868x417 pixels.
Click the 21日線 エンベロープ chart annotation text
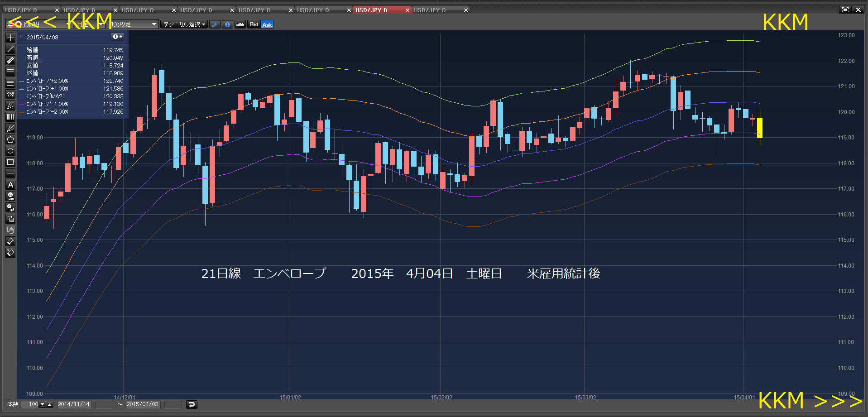coord(264,273)
